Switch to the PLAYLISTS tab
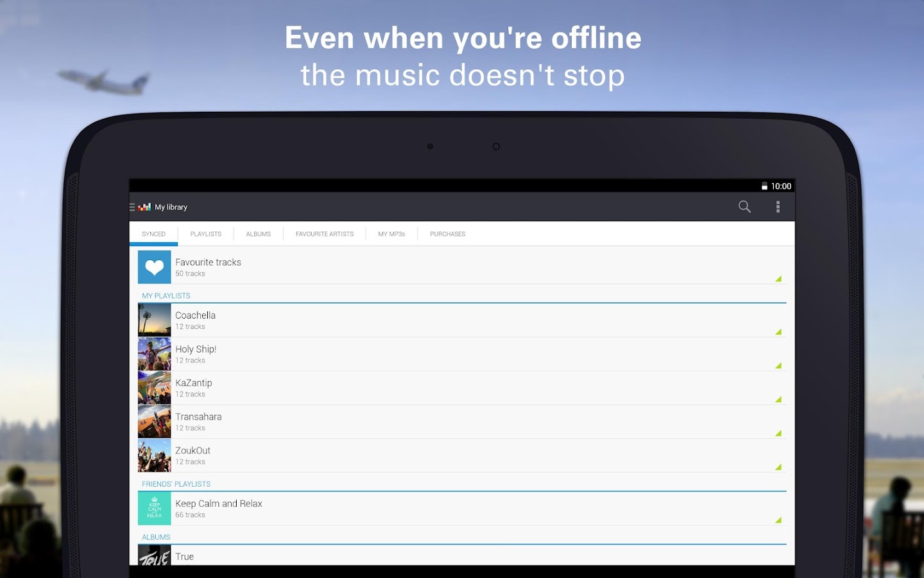The height and width of the screenshot is (578, 924). tap(205, 234)
